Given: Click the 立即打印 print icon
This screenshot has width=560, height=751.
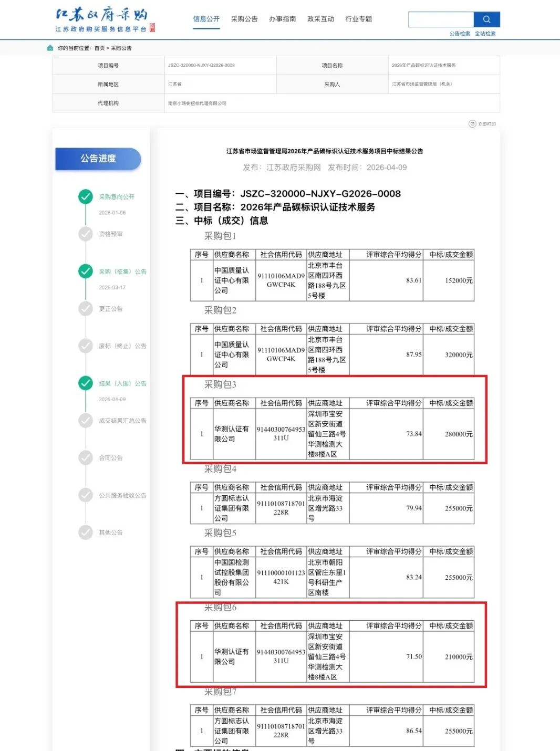Looking at the screenshot, I should click(x=472, y=124).
